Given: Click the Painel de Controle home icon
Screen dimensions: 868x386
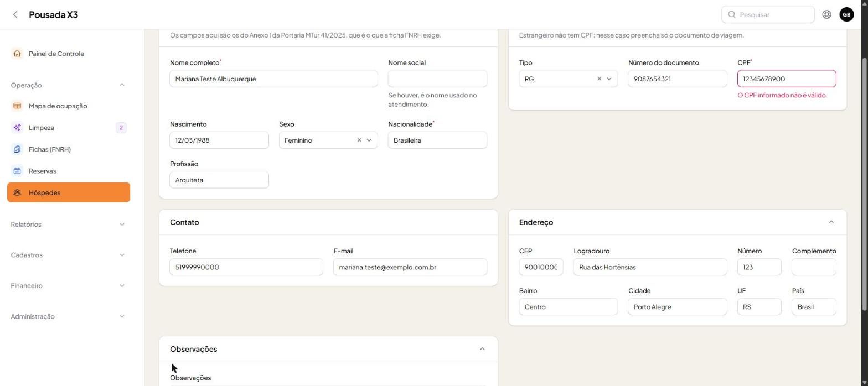Looking at the screenshot, I should click(17, 54).
